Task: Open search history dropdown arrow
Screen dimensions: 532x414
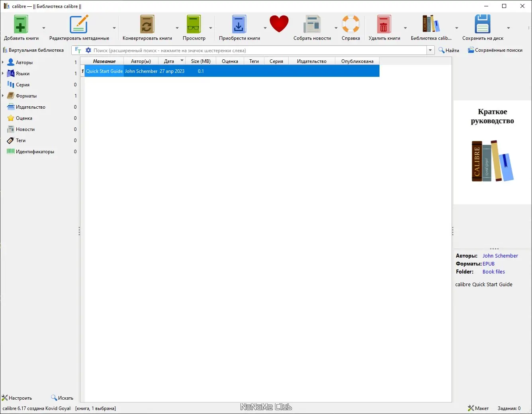Action: (x=430, y=50)
